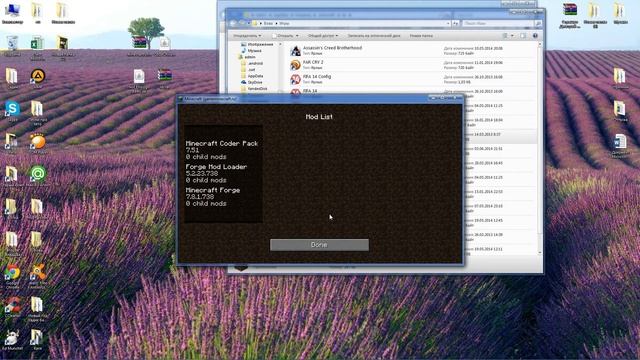Click Done in the Mod List window
The width and height of the screenshot is (640, 360).
click(319, 245)
